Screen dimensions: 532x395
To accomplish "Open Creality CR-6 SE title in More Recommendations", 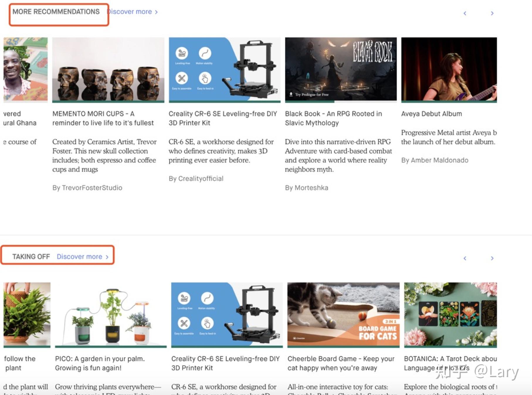I will tap(223, 118).
